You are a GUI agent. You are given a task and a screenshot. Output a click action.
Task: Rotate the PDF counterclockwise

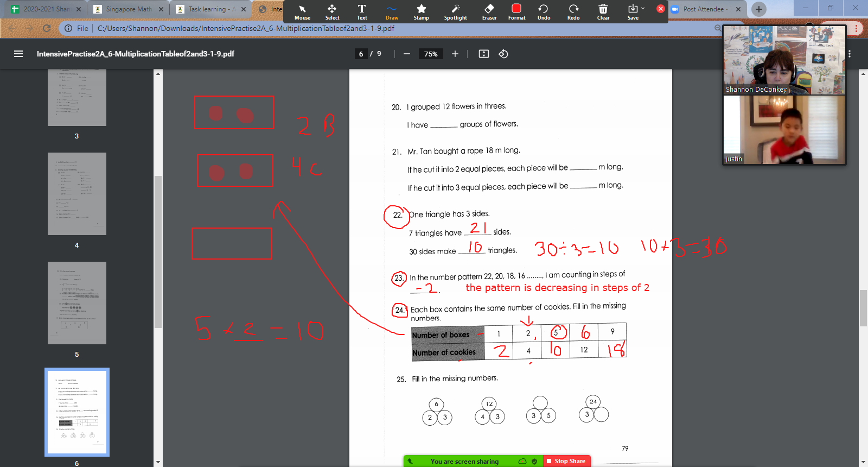pos(503,54)
